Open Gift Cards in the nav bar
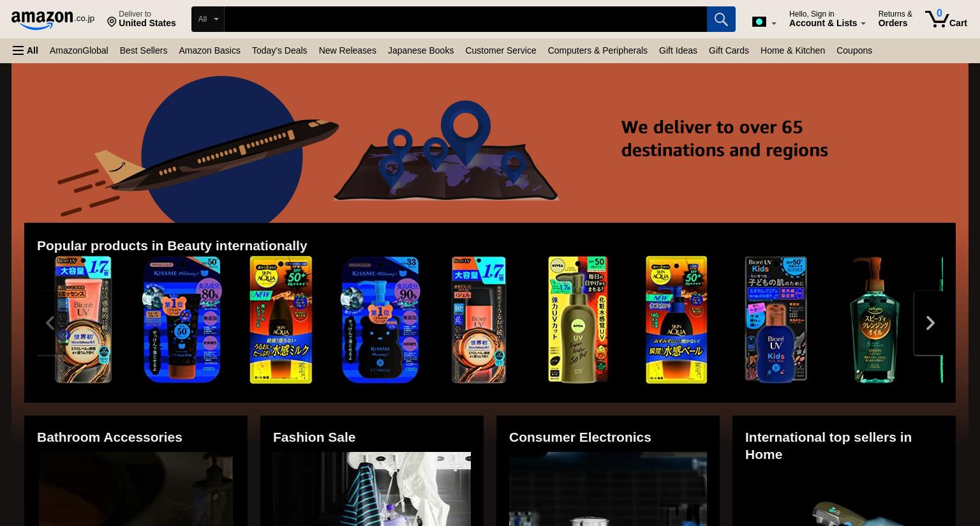 [x=728, y=50]
